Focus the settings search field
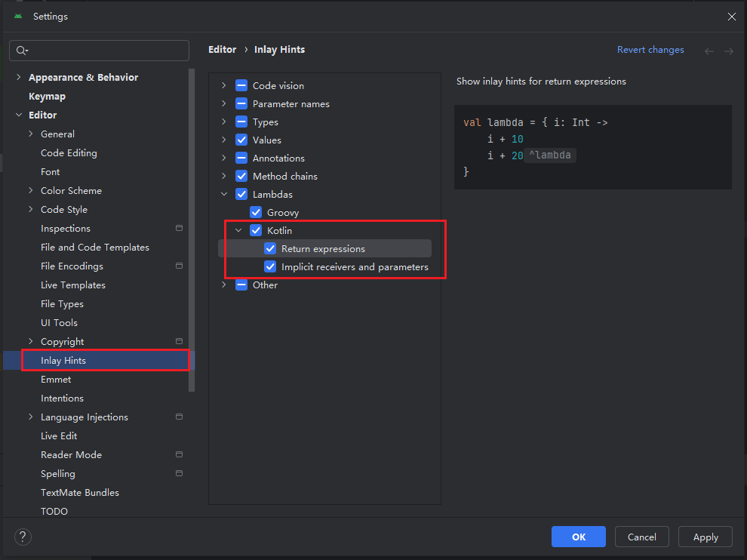747x560 pixels. coord(106,51)
